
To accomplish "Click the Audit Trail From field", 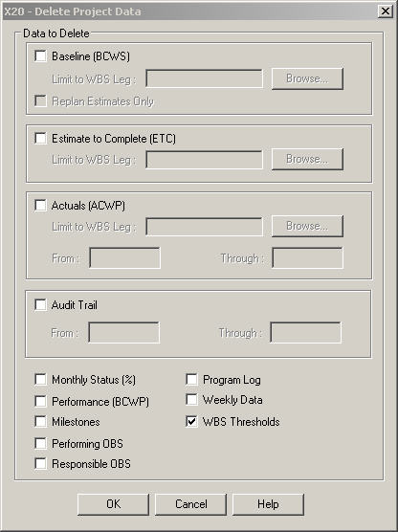I will [123, 333].
